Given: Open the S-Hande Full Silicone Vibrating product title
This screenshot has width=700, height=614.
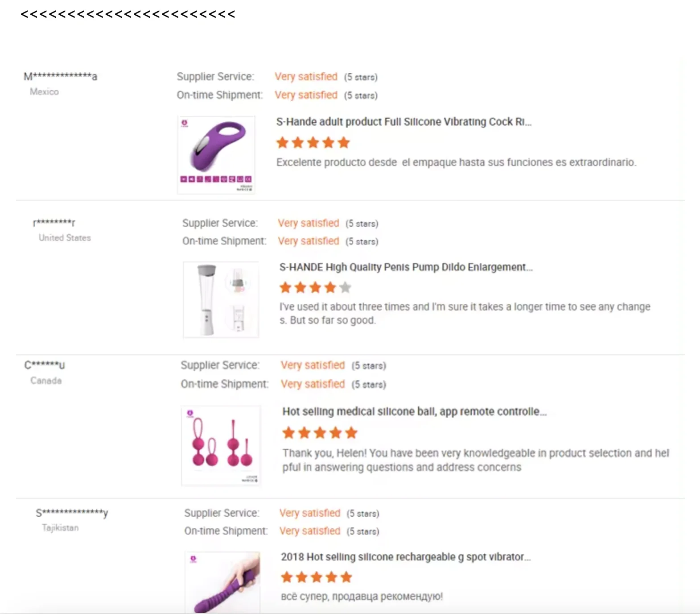Looking at the screenshot, I should [404, 122].
